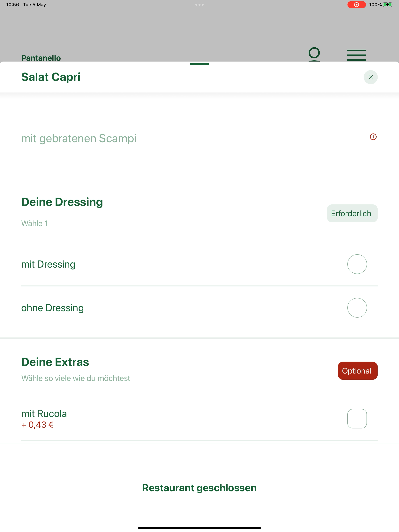Tap the Erforderlich badge
Screen dimensions: 399x532
352,213
